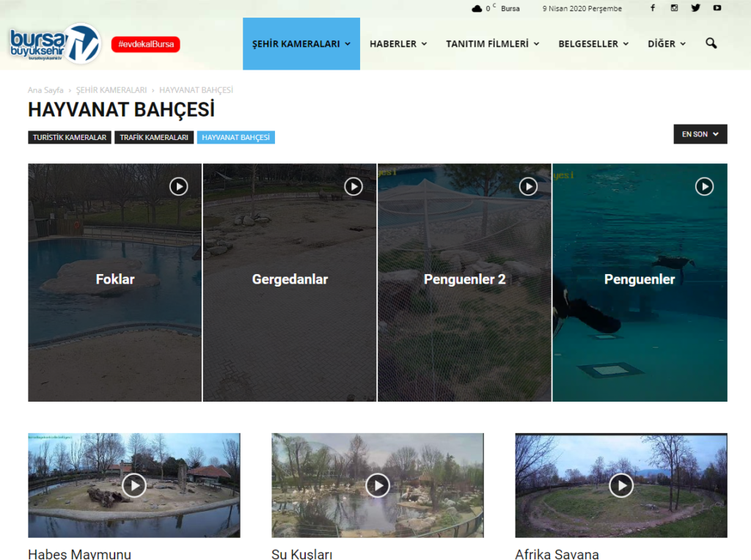Switch to TURİSTİK KAMERALAR tab
Viewport: 751px width, 560px height.
[x=70, y=137]
